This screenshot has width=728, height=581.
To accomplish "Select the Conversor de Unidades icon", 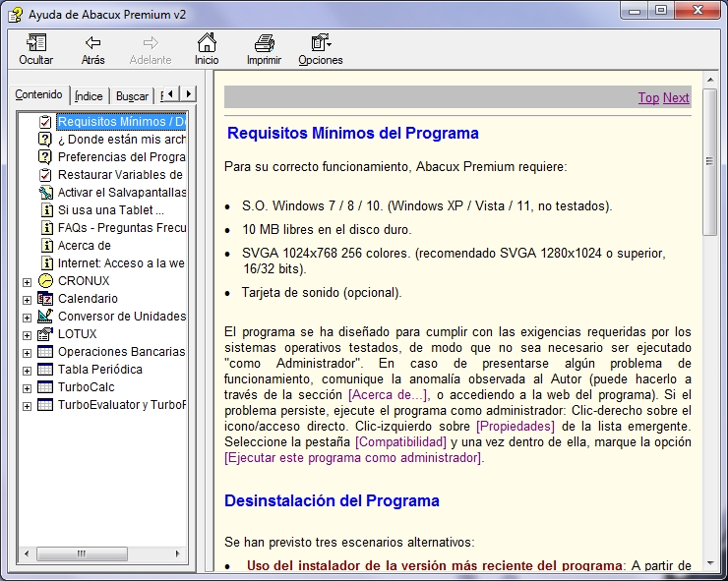I will pyautogui.click(x=45, y=317).
